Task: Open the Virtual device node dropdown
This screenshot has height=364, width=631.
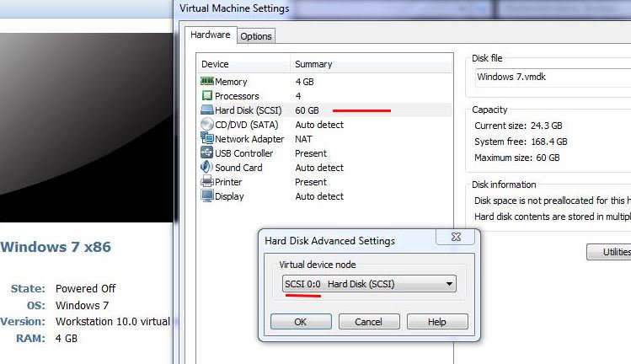Action: tap(369, 284)
